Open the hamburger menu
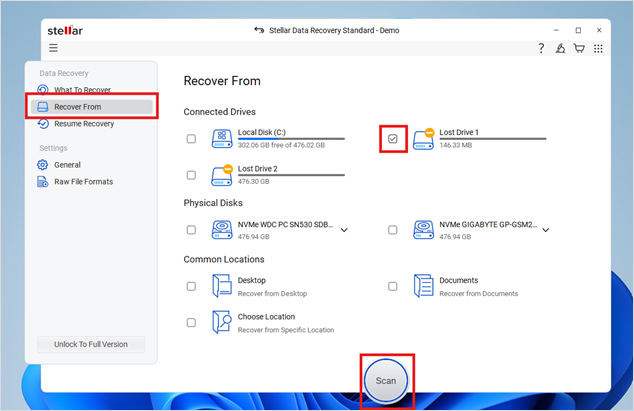 coord(53,48)
